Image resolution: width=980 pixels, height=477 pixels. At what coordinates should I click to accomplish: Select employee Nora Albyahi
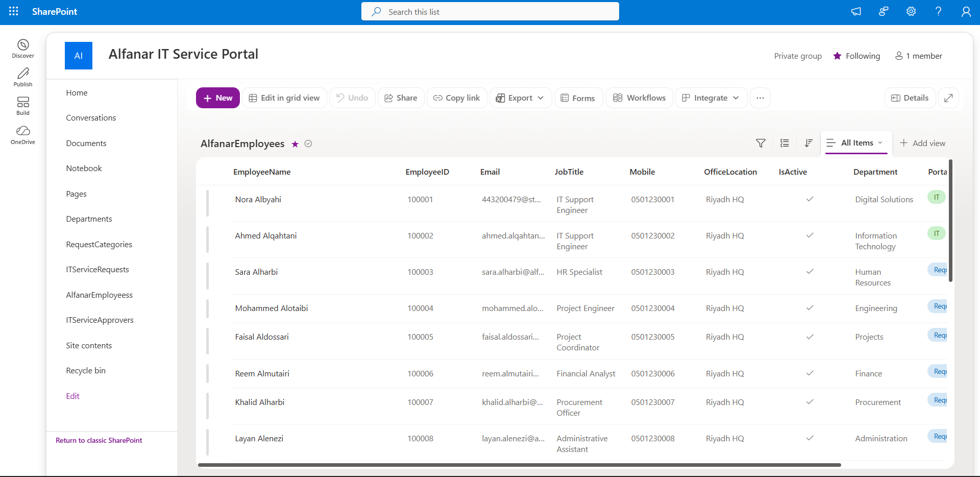pyautogui.click(x=258, y=199)
